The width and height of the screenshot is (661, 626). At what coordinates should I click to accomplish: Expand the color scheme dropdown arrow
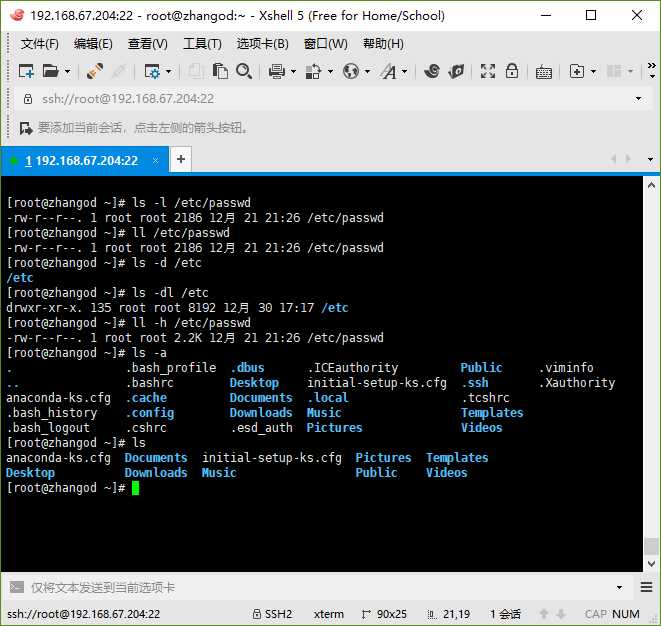330,72
